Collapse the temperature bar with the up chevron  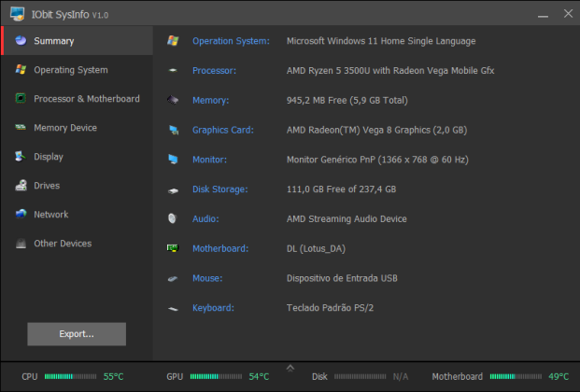pyautogui.click(x=290, y=368)
